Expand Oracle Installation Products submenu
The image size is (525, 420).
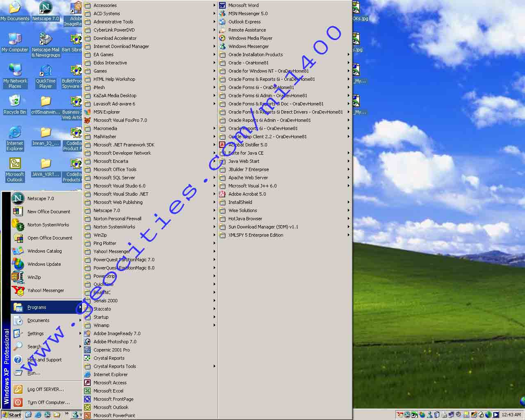click(285, 55)
